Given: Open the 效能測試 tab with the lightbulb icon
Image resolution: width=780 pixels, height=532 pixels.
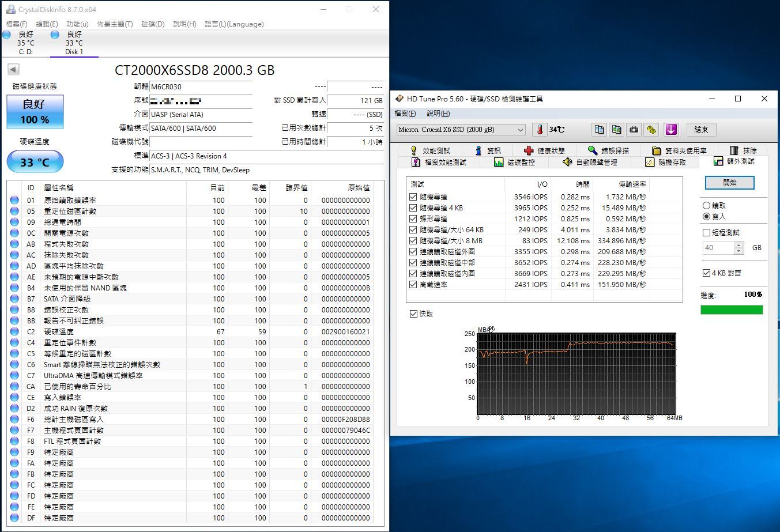Looking at the screenshot, I should 430,150.
